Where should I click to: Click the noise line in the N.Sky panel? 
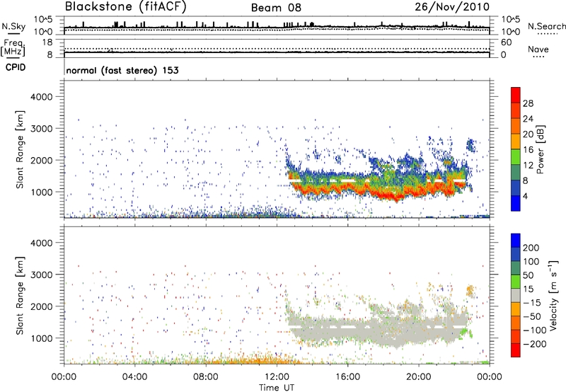[277, 28]
